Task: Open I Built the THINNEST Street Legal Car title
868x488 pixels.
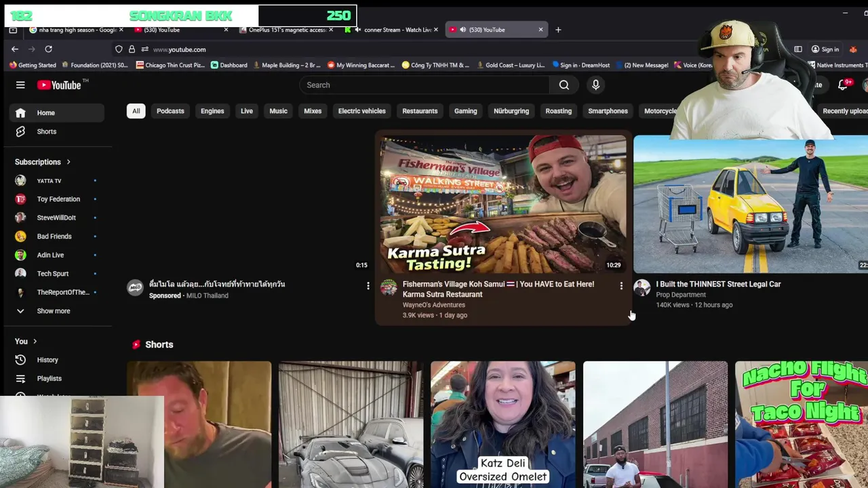Action: click(x=718, y=284)
